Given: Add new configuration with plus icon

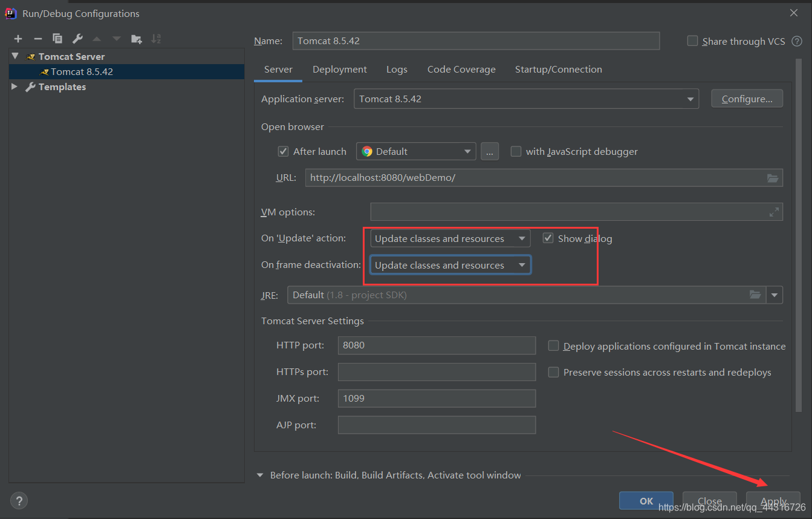Looking at the screenshot, I should 18,39.
